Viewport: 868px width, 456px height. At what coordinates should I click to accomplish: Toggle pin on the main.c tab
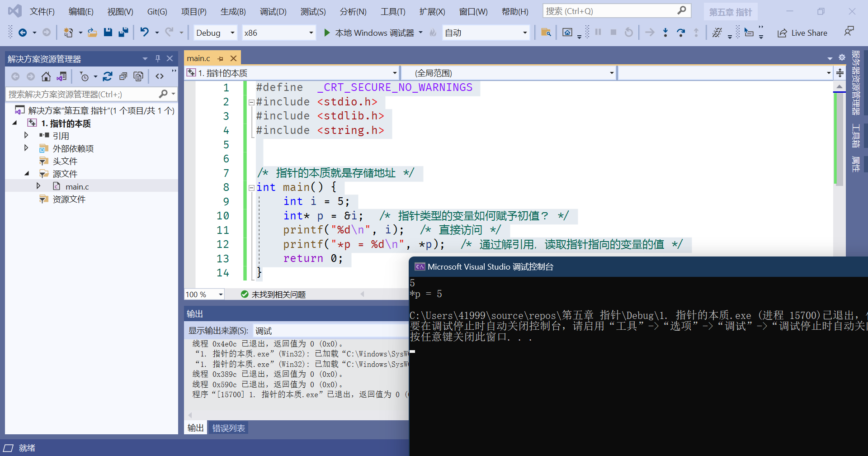[220, 58]
